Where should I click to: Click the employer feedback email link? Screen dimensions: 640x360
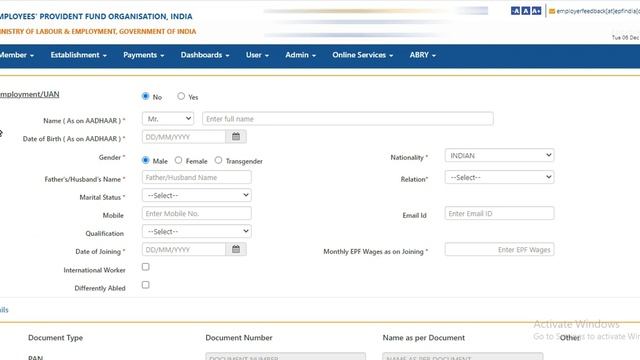pyautogui.click(x=598, y=11)
